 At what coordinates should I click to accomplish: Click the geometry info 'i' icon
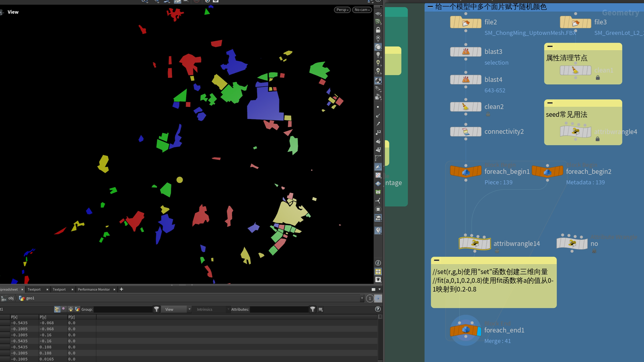(x=378, y=263)
